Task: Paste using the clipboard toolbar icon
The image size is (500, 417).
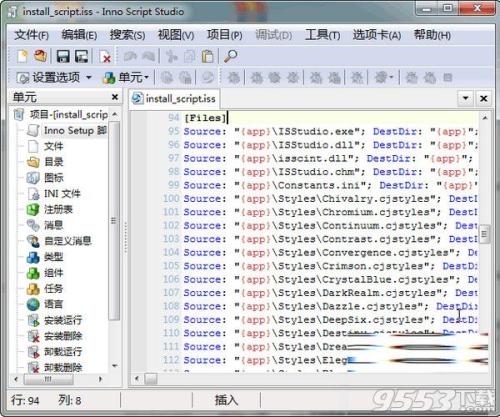Action: [208, 56]
